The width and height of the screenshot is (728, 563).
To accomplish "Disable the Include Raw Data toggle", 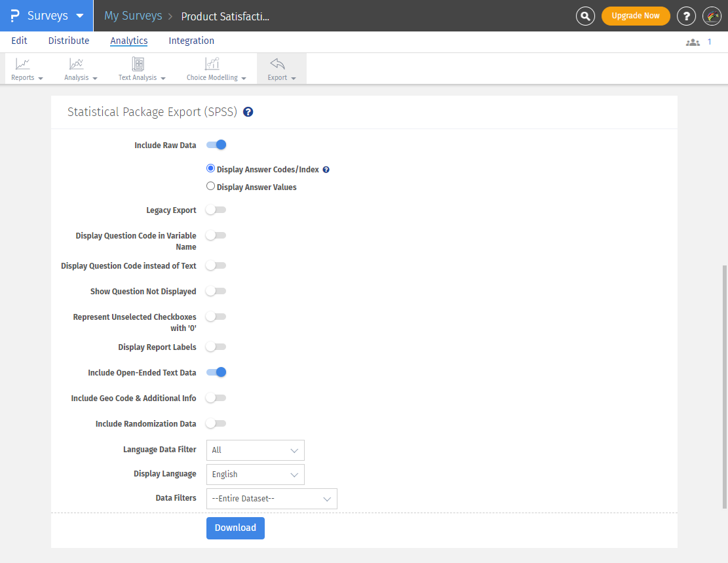I will [216, 144].
